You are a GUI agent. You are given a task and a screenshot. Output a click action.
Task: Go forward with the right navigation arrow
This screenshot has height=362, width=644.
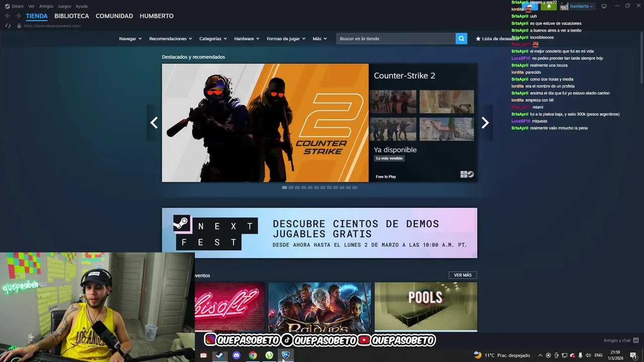click(18, 16)
